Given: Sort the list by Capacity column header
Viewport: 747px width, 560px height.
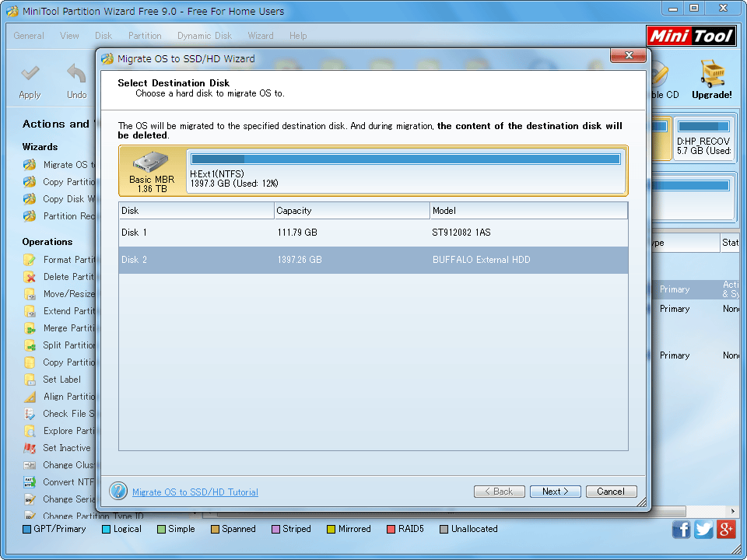Looking at the screenshot, I should (352, 211).
